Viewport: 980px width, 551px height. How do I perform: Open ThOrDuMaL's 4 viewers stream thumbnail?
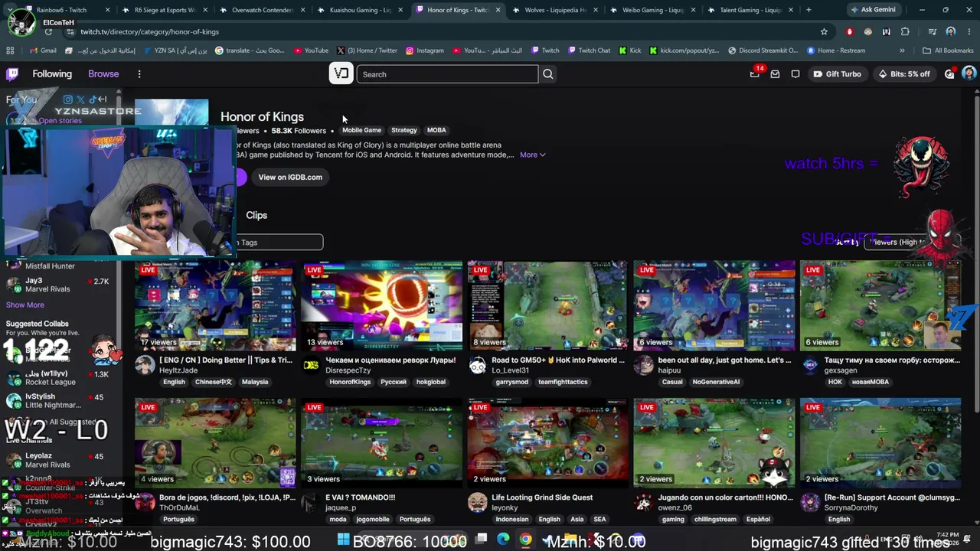click(215, 443)
